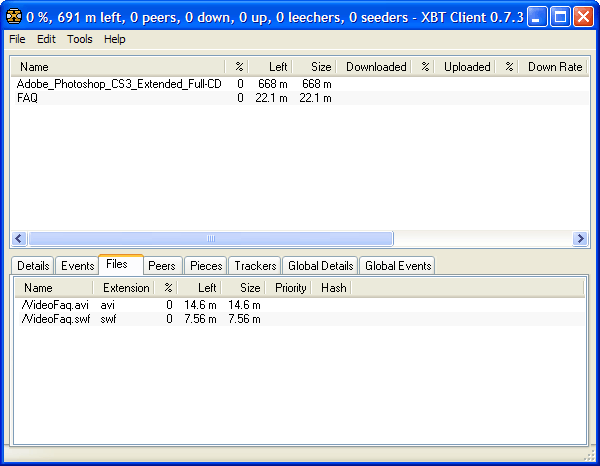Sort torrents by Downloaded column header
The height and width of the screenshot is (466, 600).
click(x=374, y=67)
